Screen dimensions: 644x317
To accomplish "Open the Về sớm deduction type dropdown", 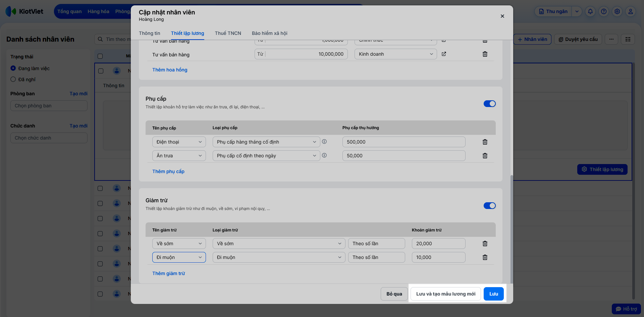I will pos(279,244).
